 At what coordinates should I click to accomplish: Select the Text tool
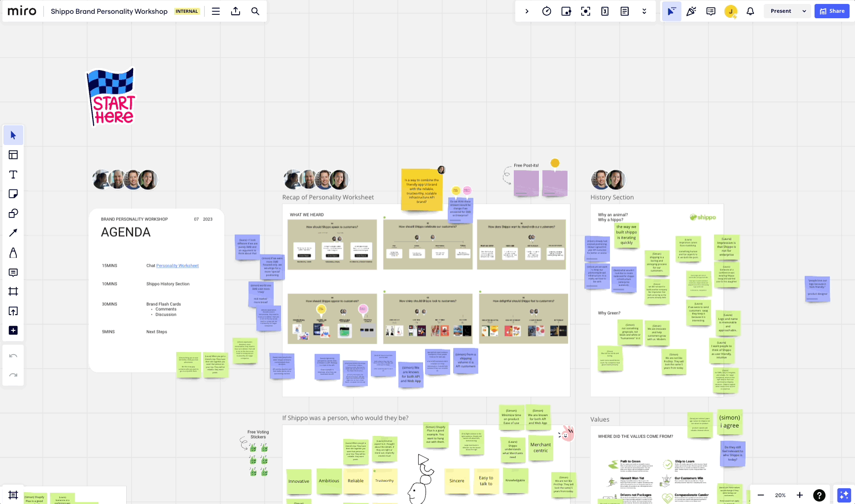click(13, 175)
